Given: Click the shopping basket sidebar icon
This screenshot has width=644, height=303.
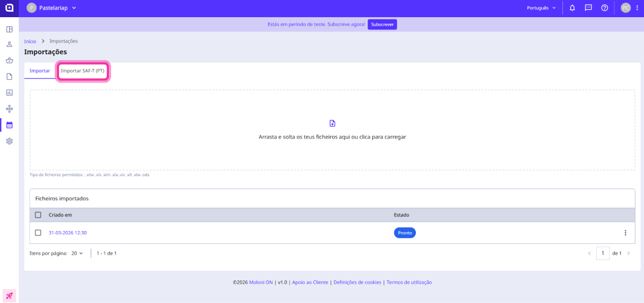Looking at the screenshot, I should click(x=9, y=60).
